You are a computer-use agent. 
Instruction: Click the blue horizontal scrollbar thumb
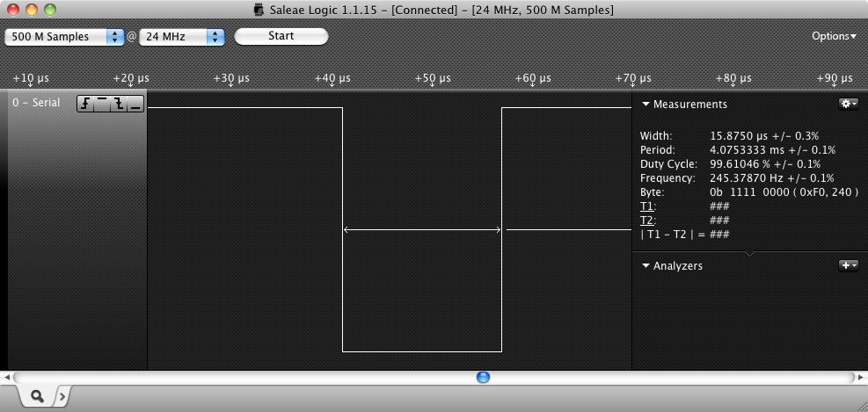(x=484, y=377)
